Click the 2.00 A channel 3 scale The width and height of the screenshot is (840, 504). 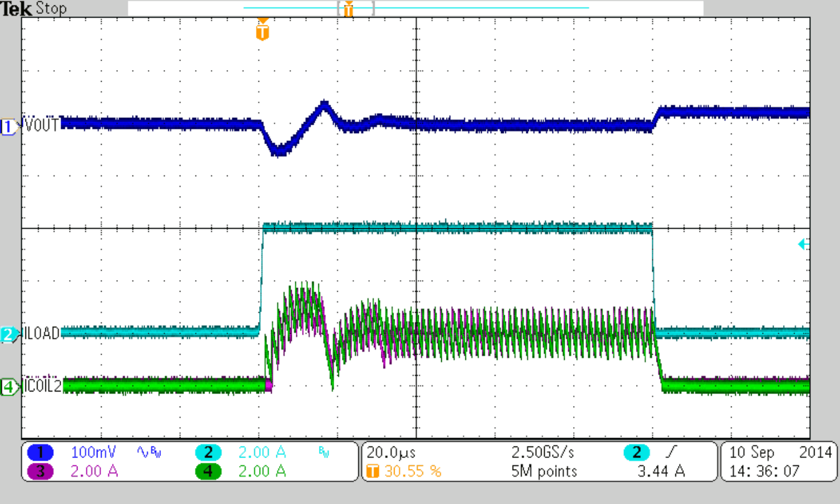[94, 471]
